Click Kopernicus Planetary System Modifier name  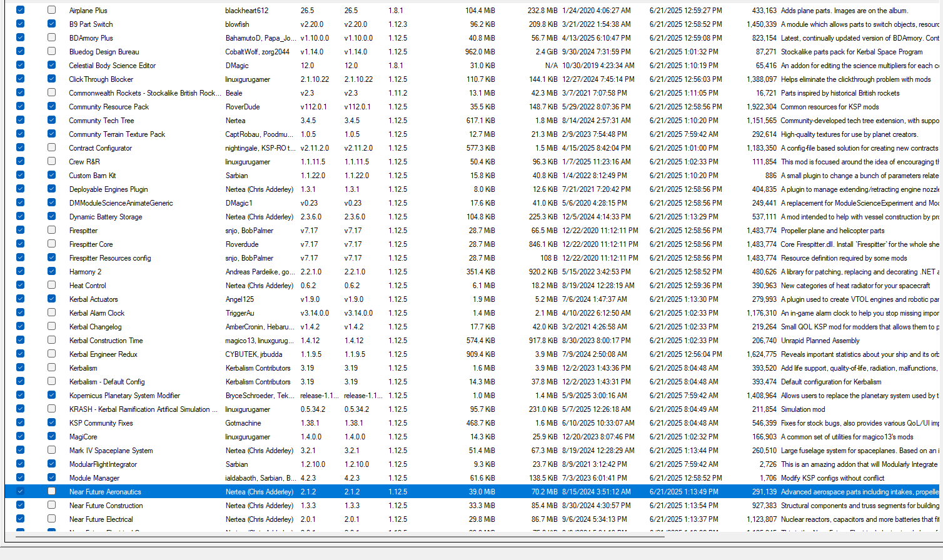pyautogui.click(x=124, y=396)
